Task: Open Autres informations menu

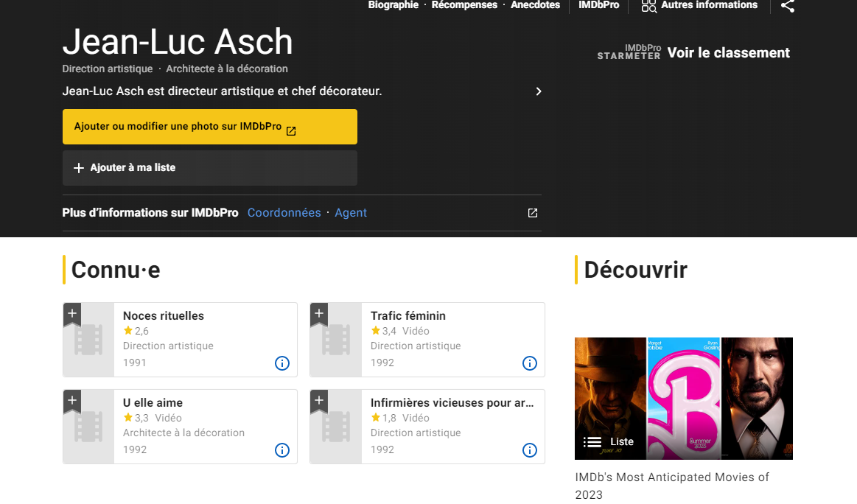Action: click(x=709, y=5)
